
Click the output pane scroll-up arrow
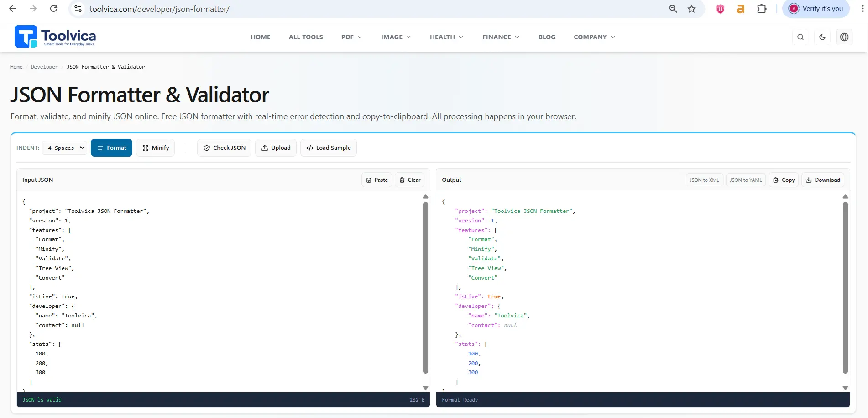click(x=845, y=196)
